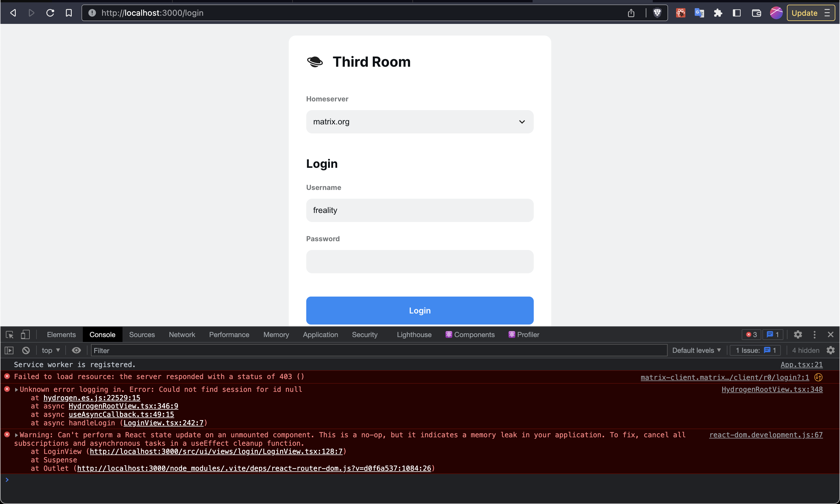The image size is (840, 504).
Task: Select the inspect element tool in DevTools
Action: (9, 334)
